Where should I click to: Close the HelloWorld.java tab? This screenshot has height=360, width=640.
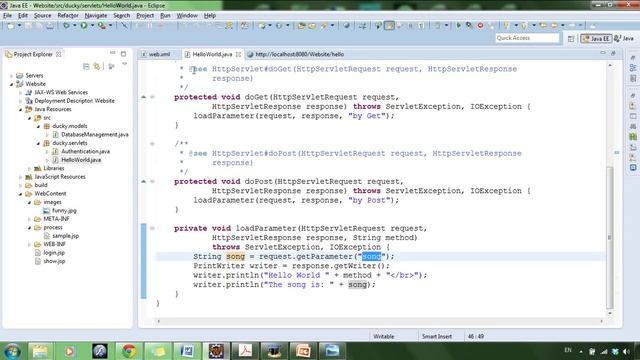238,54
